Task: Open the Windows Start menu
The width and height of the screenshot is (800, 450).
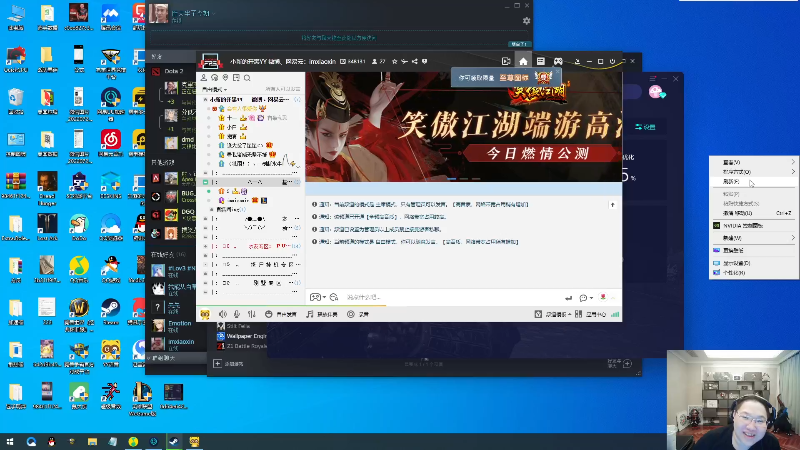Action: point(10,441)
